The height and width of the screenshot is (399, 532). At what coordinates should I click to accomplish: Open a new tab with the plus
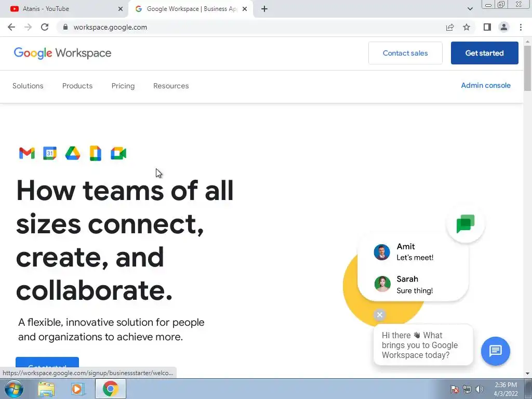[264, 9]
